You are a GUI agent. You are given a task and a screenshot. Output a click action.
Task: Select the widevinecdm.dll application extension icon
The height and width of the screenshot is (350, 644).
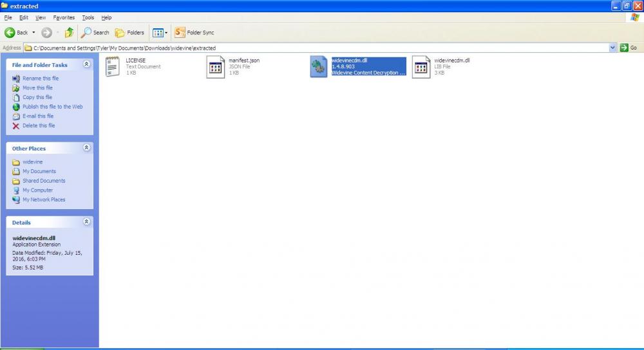[318, 67]
